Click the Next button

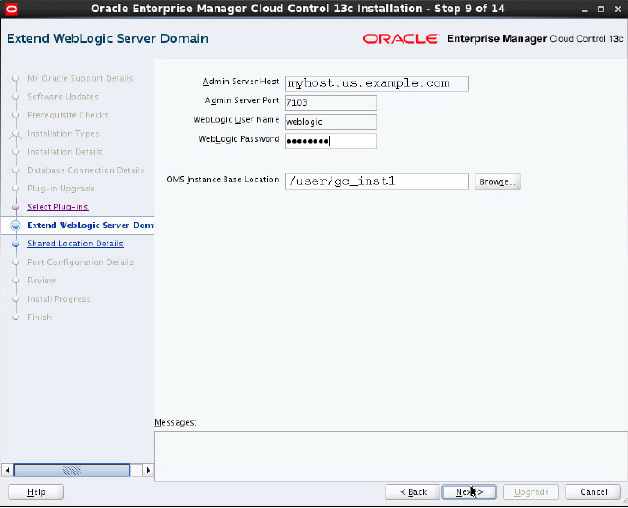coord(469,492)
